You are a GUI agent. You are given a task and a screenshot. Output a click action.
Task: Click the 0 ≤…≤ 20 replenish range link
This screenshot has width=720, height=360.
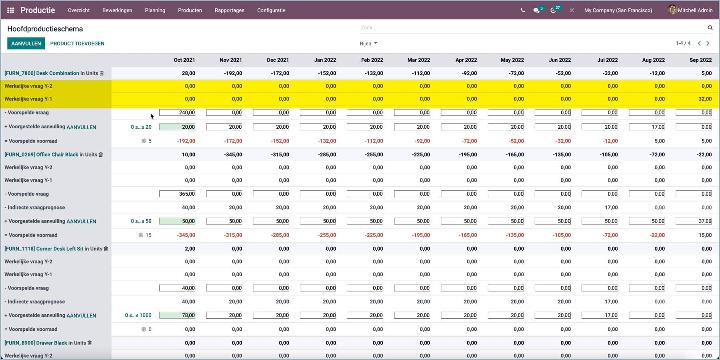141,127
